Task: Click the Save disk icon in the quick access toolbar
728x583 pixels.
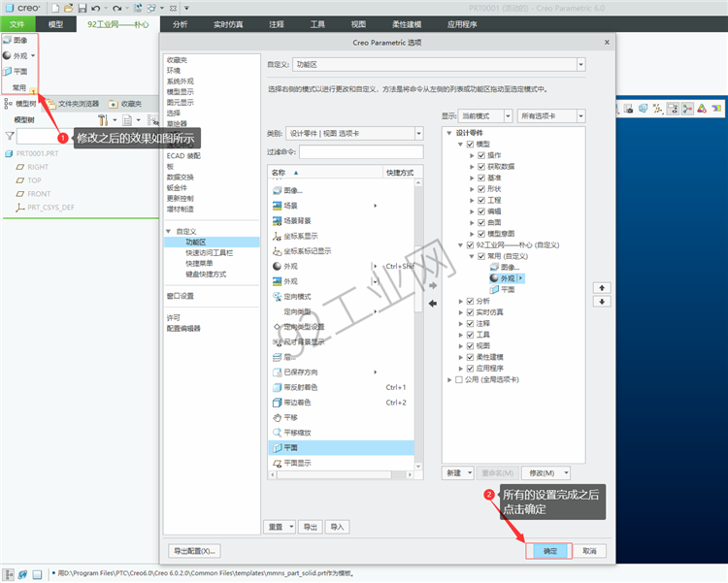Action: 83,8
